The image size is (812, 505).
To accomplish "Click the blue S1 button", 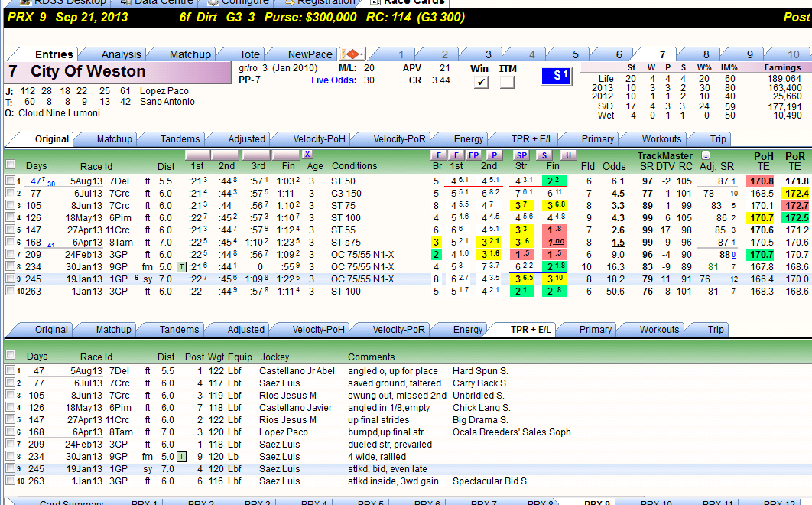I will pos(557,76).
